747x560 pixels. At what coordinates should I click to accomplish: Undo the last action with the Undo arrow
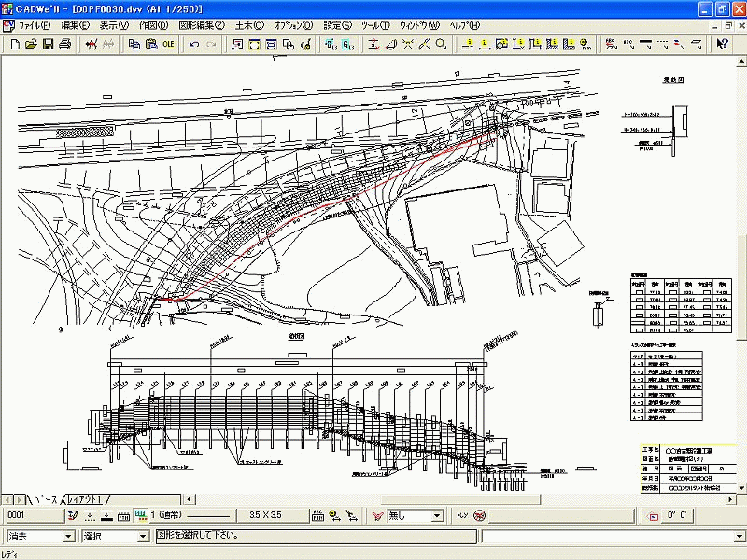[194, 44]
